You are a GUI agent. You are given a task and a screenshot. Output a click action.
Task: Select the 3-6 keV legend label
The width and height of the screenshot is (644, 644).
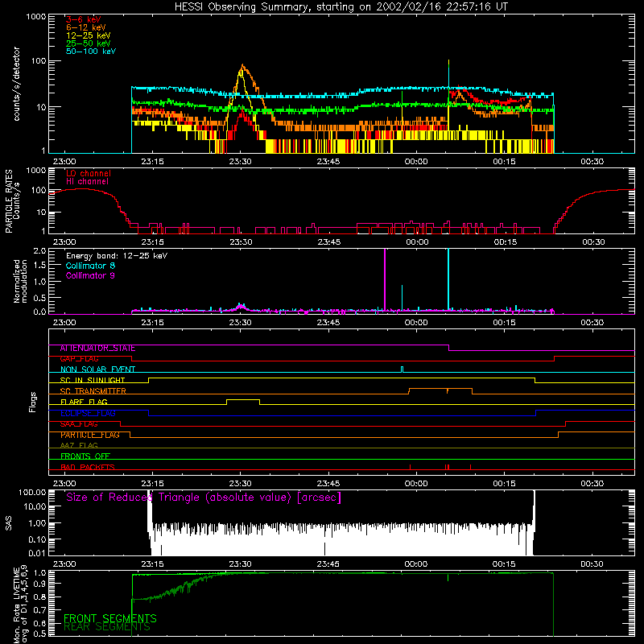pos(84,19)
